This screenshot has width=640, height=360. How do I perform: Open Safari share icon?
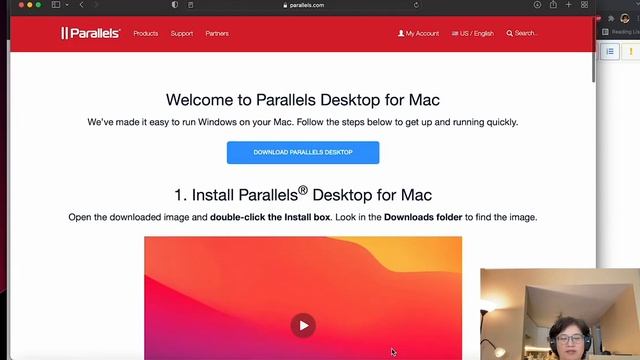(x=553, y=5)
